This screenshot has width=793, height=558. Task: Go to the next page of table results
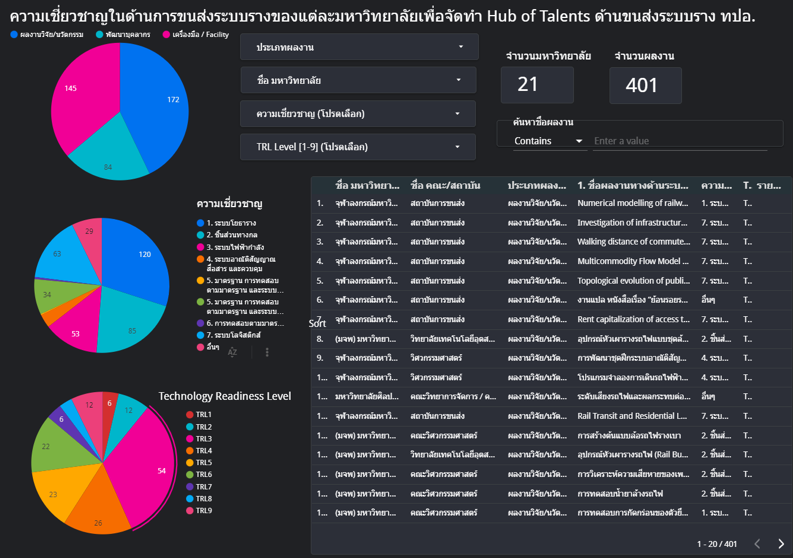[781, 544]
